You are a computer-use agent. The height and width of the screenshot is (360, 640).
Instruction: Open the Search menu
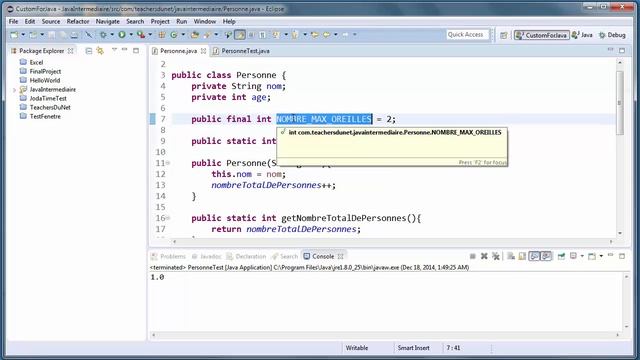[135, 22]
